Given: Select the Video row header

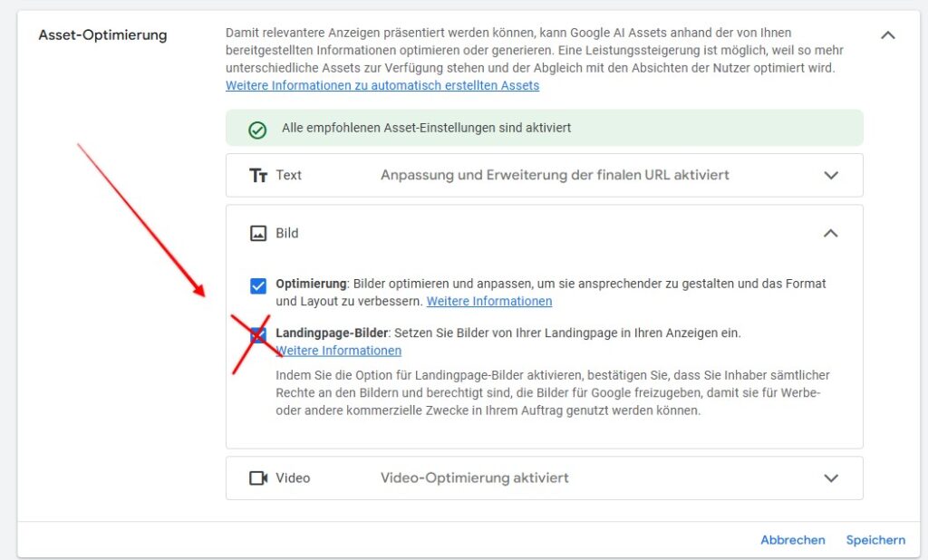Looking at the screenshot, I should (x=293, y=478).
